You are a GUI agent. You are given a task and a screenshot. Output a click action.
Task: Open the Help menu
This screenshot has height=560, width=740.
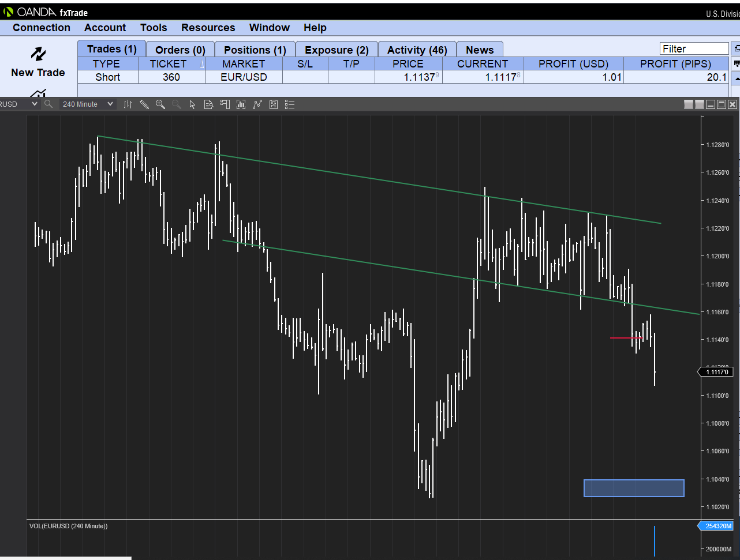tap(315, 28)
